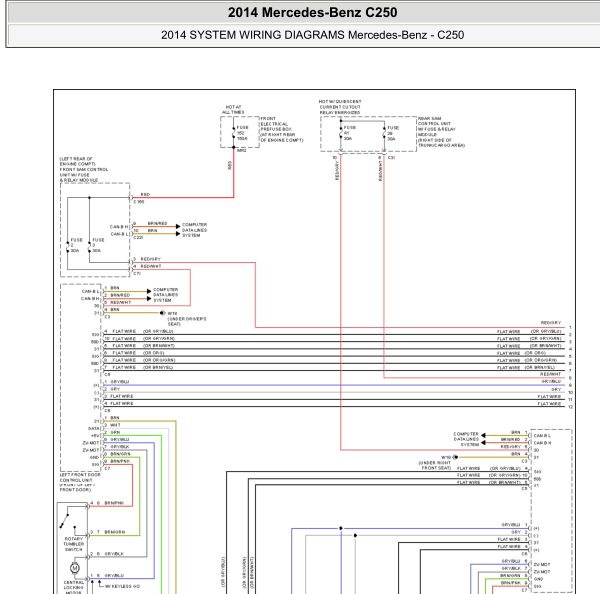This screenshot has height=594, width=600.
Task: Click the C166 connector label
Action: tap(139, 202)
